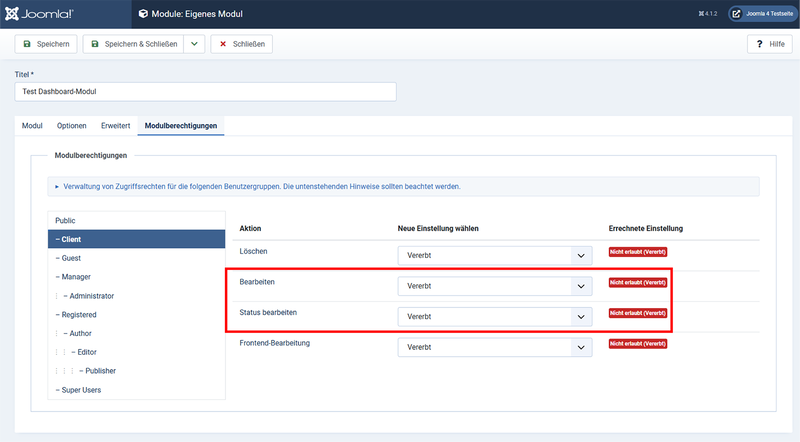Switch to the Modul tab

(32, 126)
